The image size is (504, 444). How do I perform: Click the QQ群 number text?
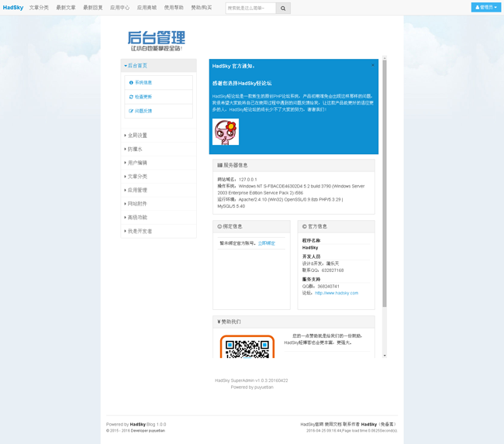[321, 286]
